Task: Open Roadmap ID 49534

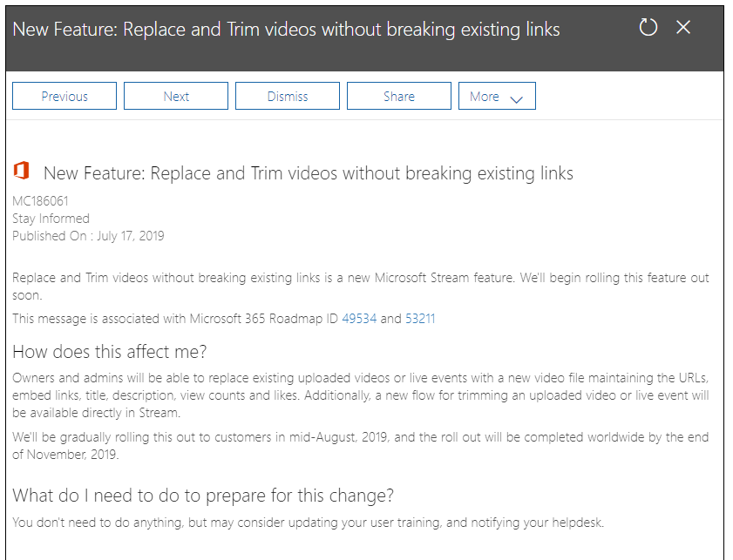Action: (359, 320)
